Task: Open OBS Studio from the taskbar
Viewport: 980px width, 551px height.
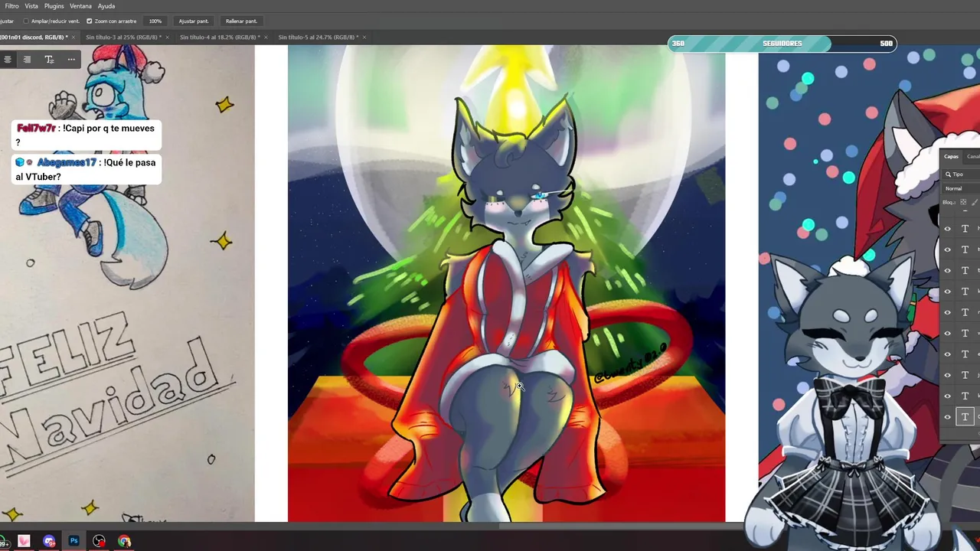Action: click(x=100, y=541)
